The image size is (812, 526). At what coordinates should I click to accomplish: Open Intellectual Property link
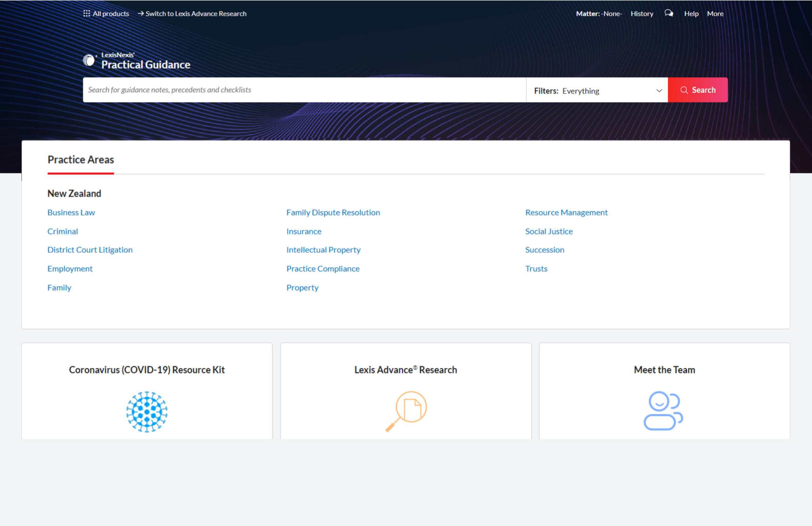click(x=323, y=250)
